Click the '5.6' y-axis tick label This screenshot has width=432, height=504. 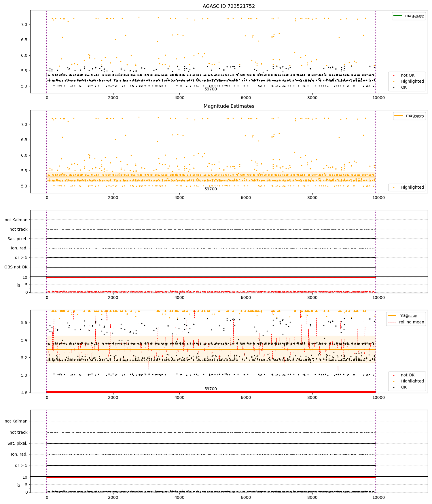coord(24,323)
